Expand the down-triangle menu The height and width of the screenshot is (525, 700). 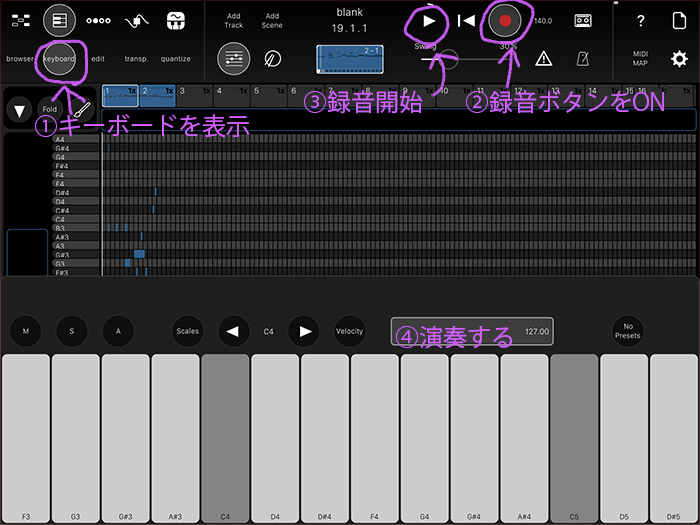coord(19,110)
